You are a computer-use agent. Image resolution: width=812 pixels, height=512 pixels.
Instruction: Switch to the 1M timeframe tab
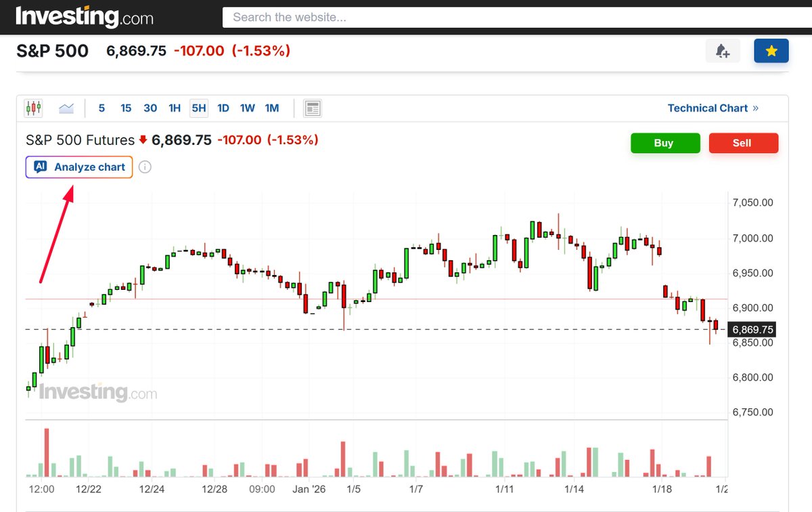tap(272, 108)
